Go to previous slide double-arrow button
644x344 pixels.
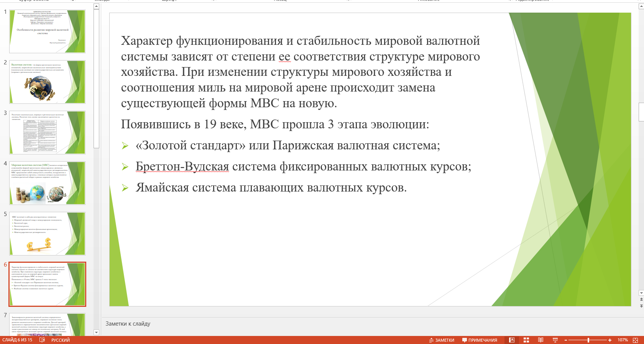(x=641, y=300)
